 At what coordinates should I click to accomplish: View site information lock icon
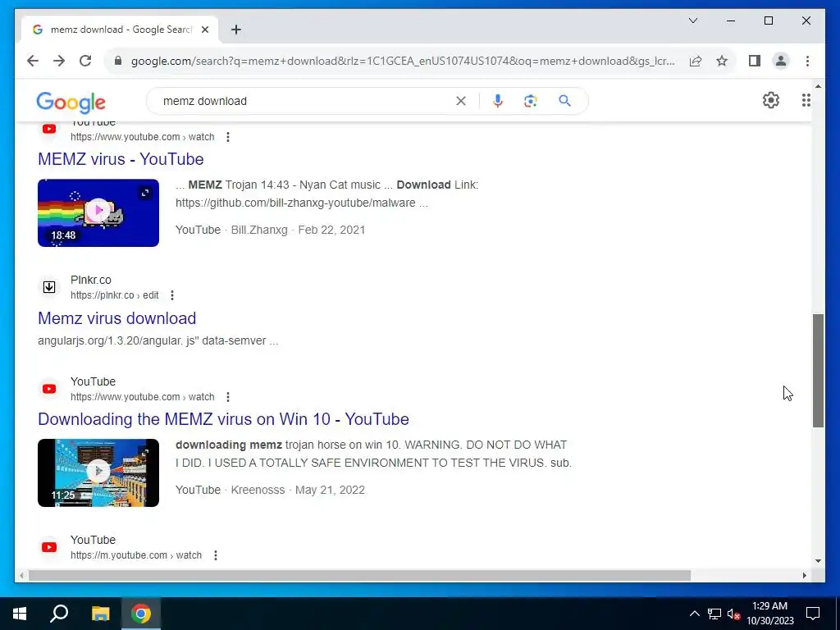(118, 61)
